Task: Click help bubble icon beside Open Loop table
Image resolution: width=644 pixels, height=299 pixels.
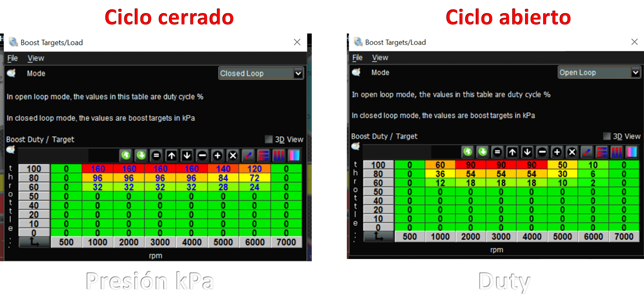Action: 356,146
